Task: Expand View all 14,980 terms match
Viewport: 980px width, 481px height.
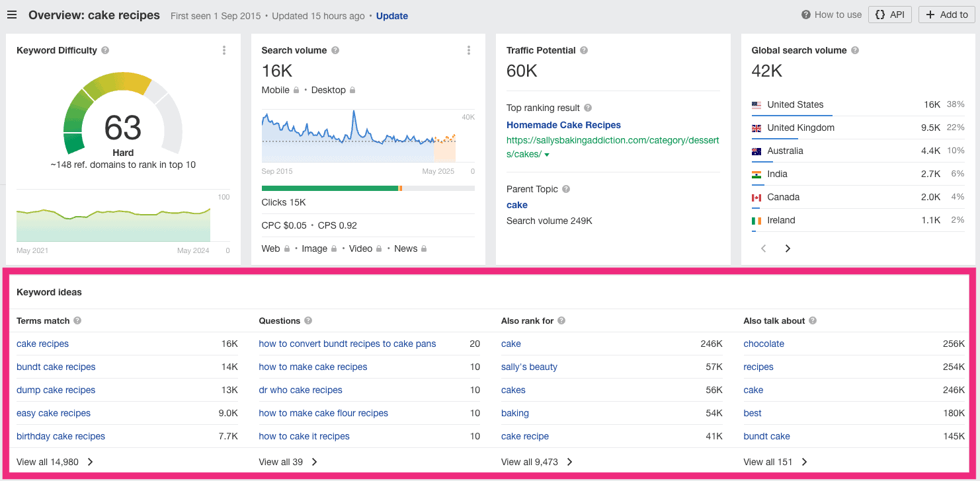Action: [x=55, y=462]
